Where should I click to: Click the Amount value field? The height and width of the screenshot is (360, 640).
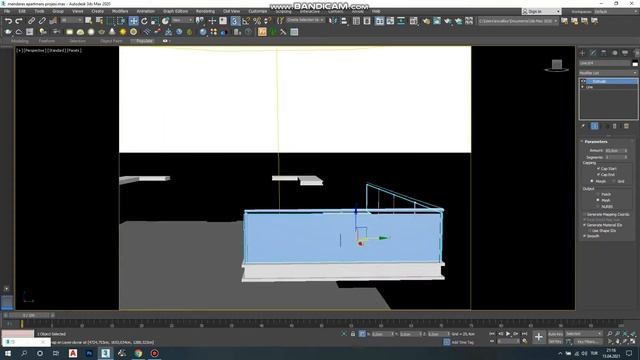614,151
